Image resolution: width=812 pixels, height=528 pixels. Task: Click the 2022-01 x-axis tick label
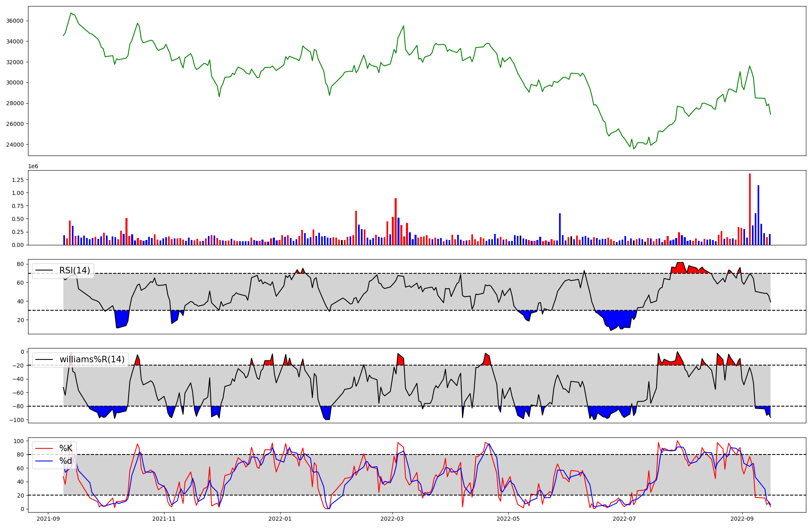click(x=280, y=519)
